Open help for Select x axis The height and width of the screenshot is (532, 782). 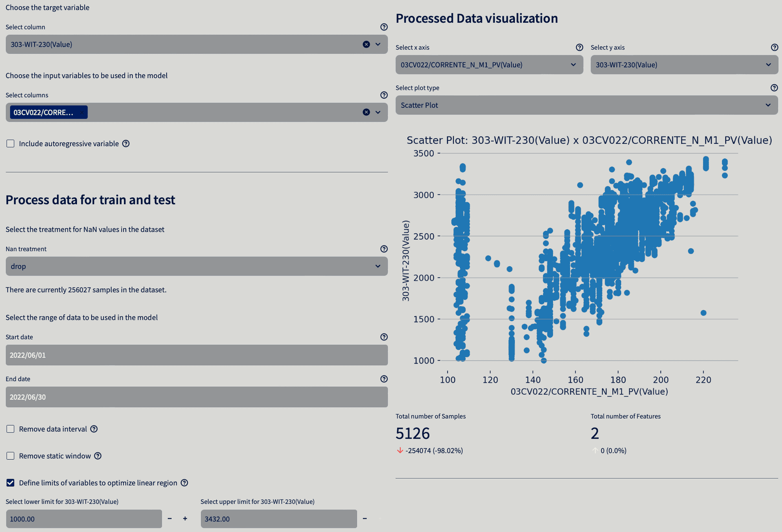tap(580, 47)
